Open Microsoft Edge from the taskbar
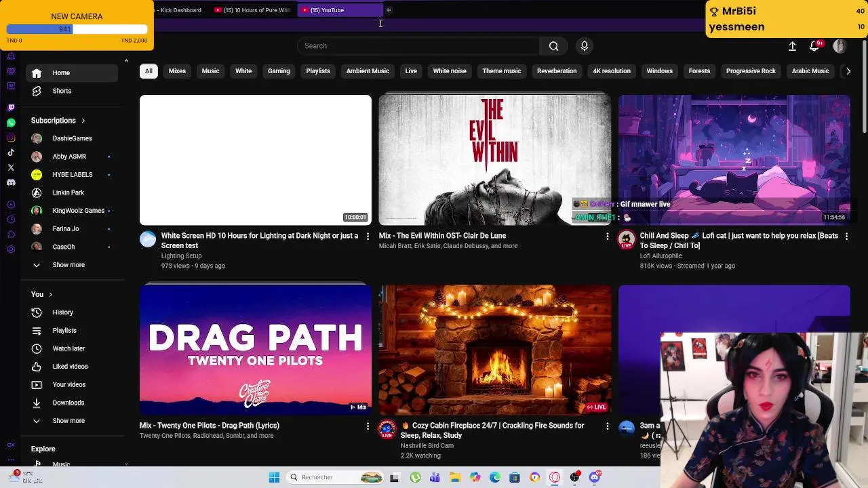The image size is (868, 488). [495, 477]
